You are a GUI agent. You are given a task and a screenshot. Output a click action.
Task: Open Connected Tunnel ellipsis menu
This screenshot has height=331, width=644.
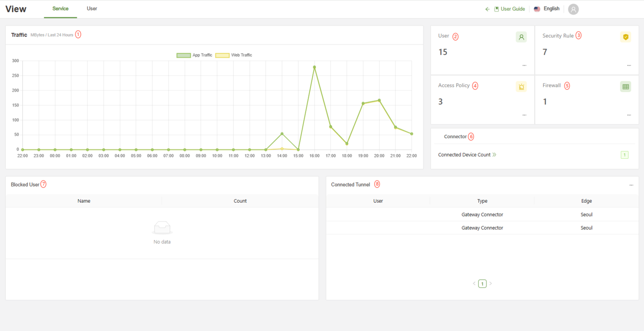(x=631, y=185)
